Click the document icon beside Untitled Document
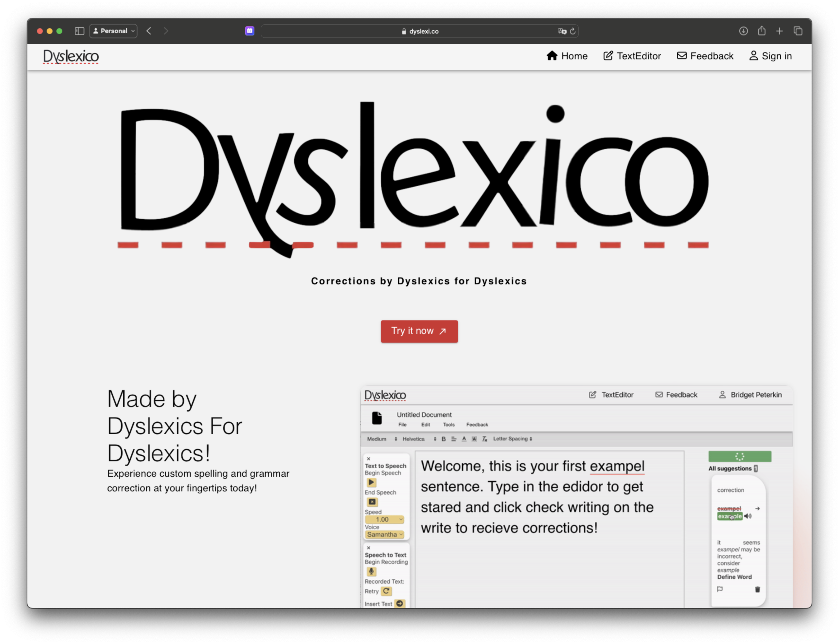Viewport: 839px width, 644px height. point(377,418)
